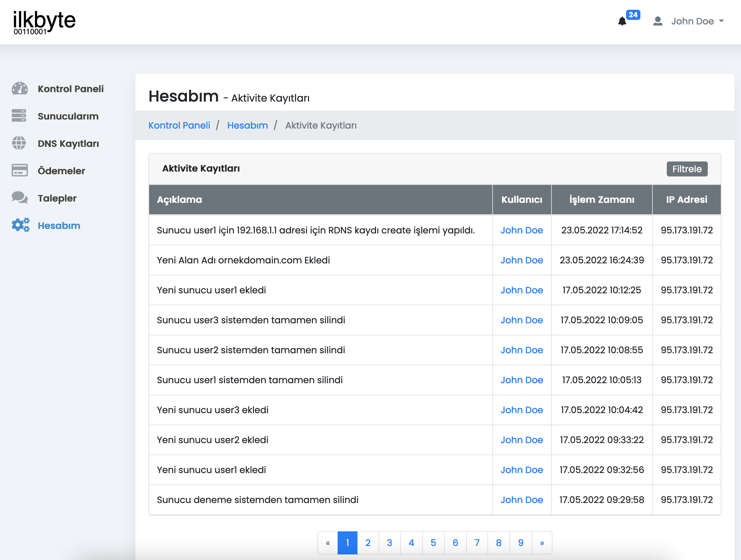Click the Aktivite Kayıtları card title
The height and width of the screenshot is (560, 741).
(201, 168)
